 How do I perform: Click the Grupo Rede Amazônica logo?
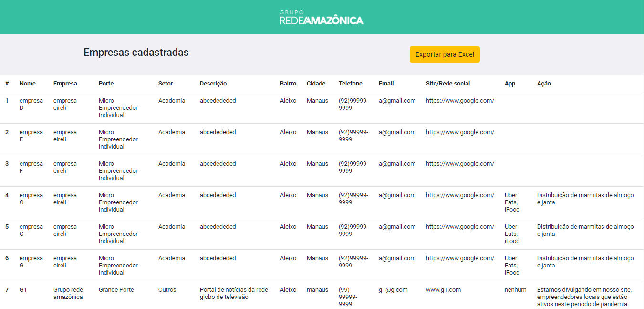(322, 17)
